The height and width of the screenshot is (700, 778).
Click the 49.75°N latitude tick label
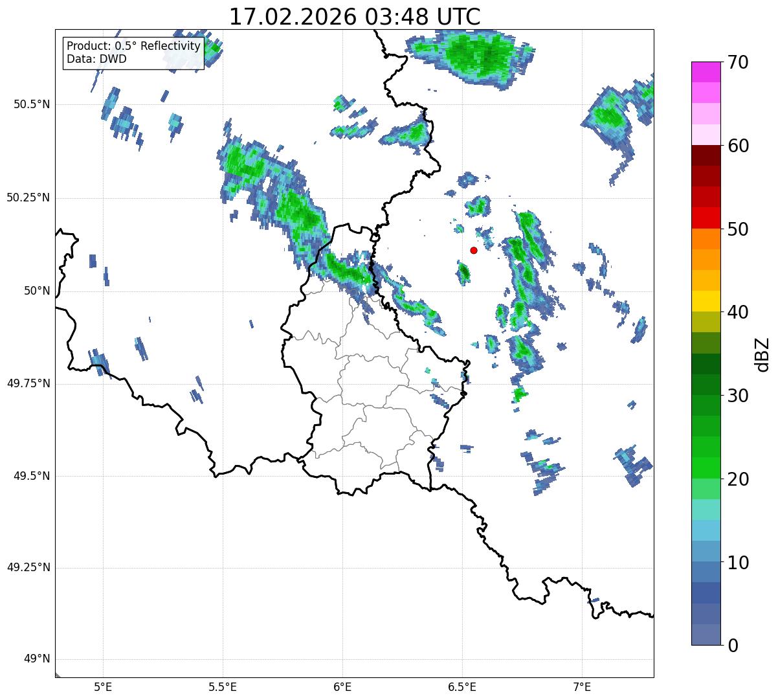coord(28,383)
